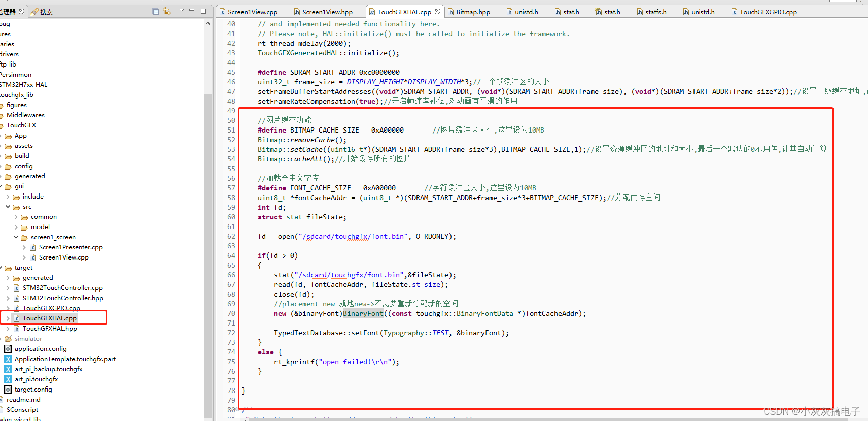Viewport: 868px width, 421px height.
Task: Click the application.config gear file icon
Action: pos(8,349)
